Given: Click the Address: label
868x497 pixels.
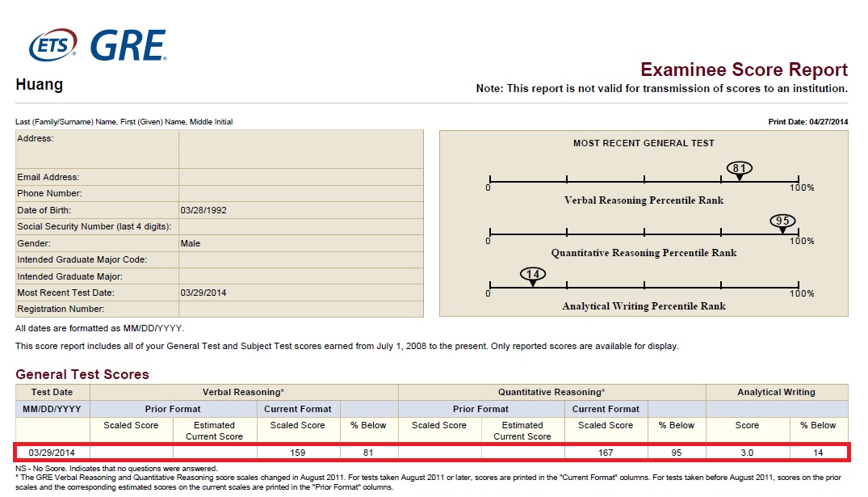Looking at the screenshot, I should 36,138.
